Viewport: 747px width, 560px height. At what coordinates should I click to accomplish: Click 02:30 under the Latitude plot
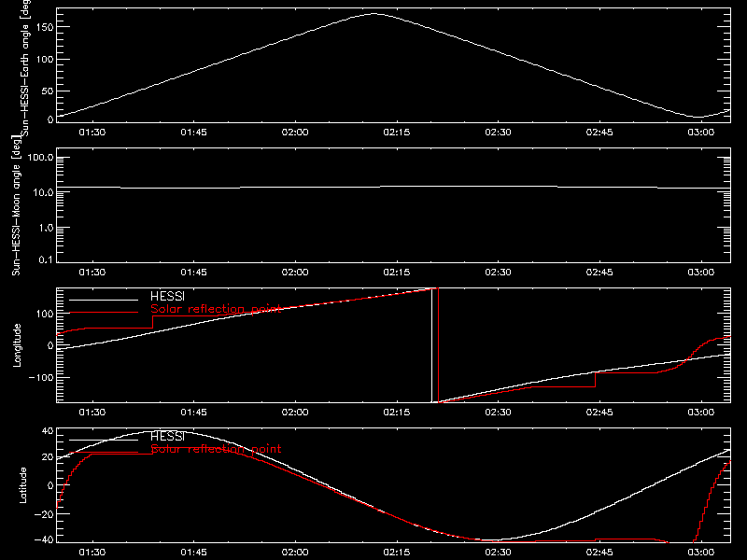pos(498,553)
